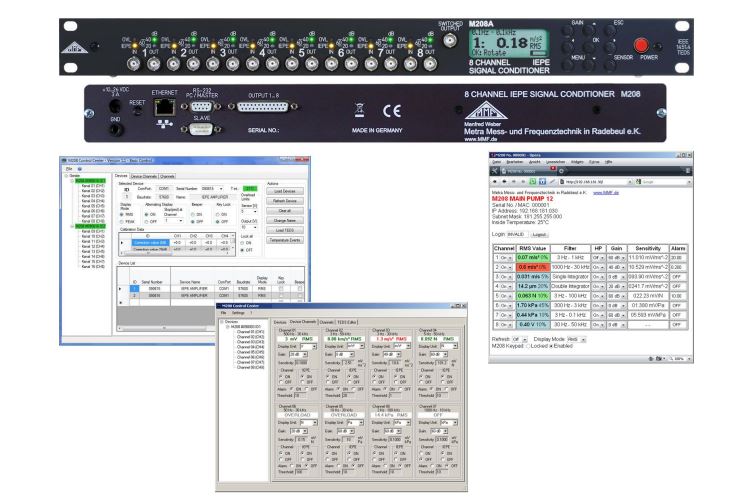Click the Clear all button
Screen dimensions: 755x500
tap(285, 211)
